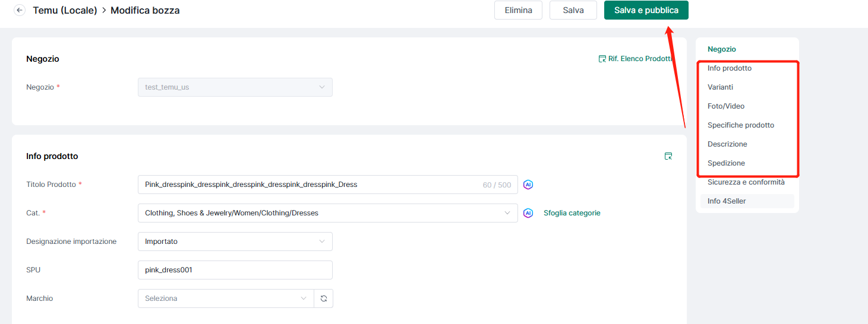Click the refresh icon beside Marchio dropdown
The height and width of the screenshot is (324, 868).
coord(324,298)
